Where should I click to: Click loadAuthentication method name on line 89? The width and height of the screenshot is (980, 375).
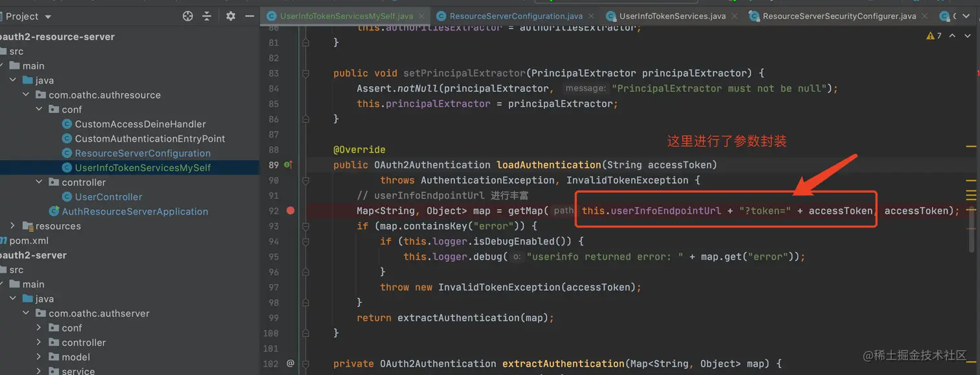coord(549,165)
